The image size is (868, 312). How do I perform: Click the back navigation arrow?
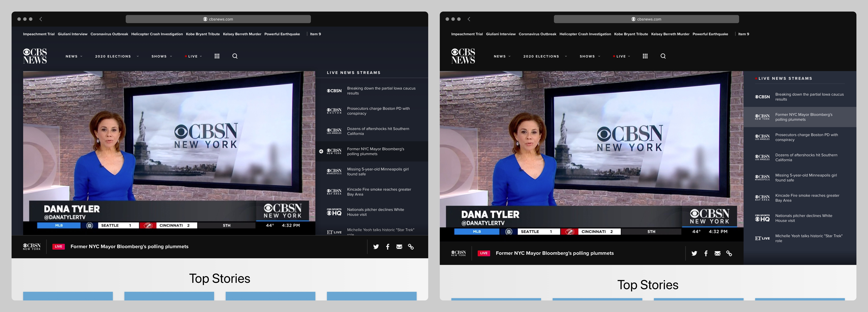click(x=41, y=19)
